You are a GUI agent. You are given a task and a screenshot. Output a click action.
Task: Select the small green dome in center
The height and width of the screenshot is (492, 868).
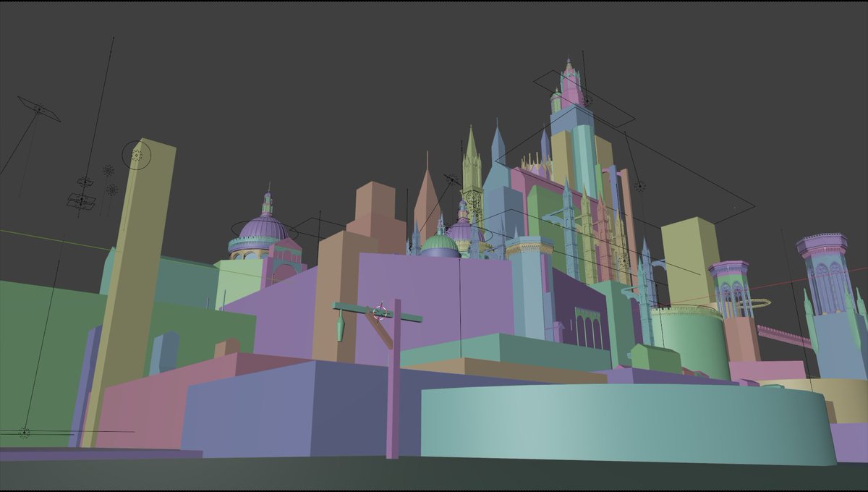(x=440, y=243)
